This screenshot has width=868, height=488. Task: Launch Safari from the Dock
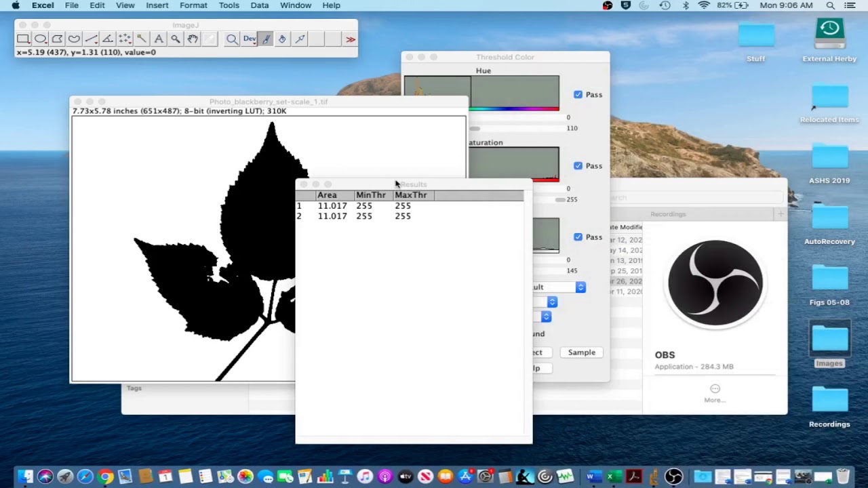85,476
